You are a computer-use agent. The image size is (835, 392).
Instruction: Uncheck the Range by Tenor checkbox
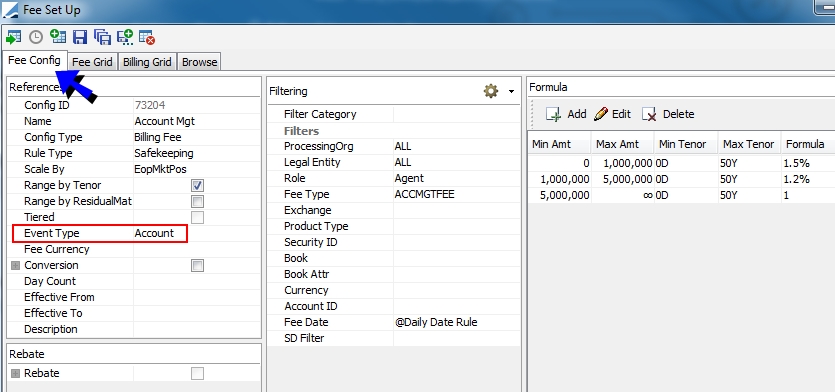tap(198, 185)
